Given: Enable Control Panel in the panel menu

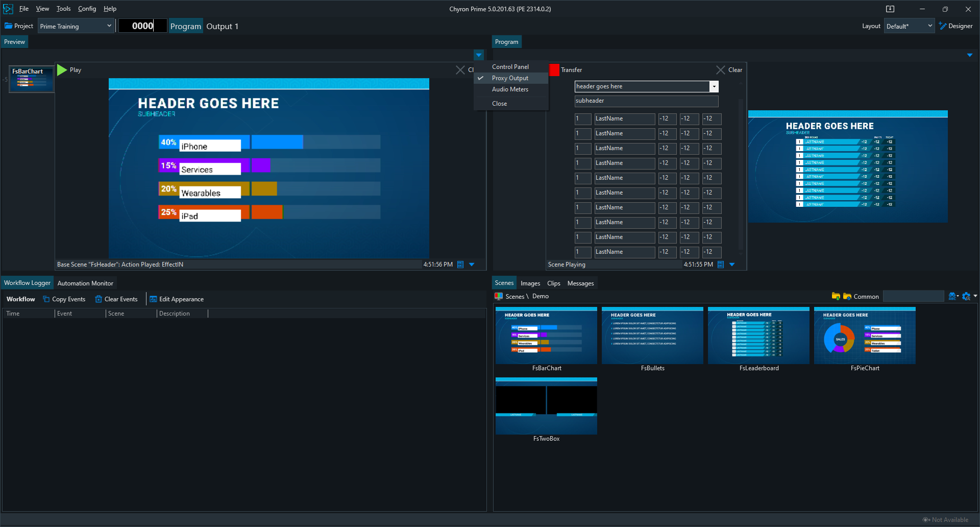Looking at the screenshot, I should 510,67.
